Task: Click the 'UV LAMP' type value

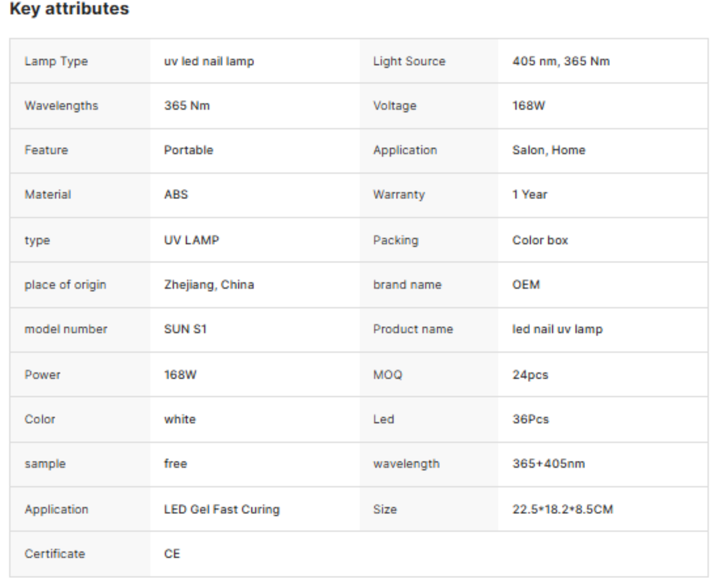Action: coord(191,240)
